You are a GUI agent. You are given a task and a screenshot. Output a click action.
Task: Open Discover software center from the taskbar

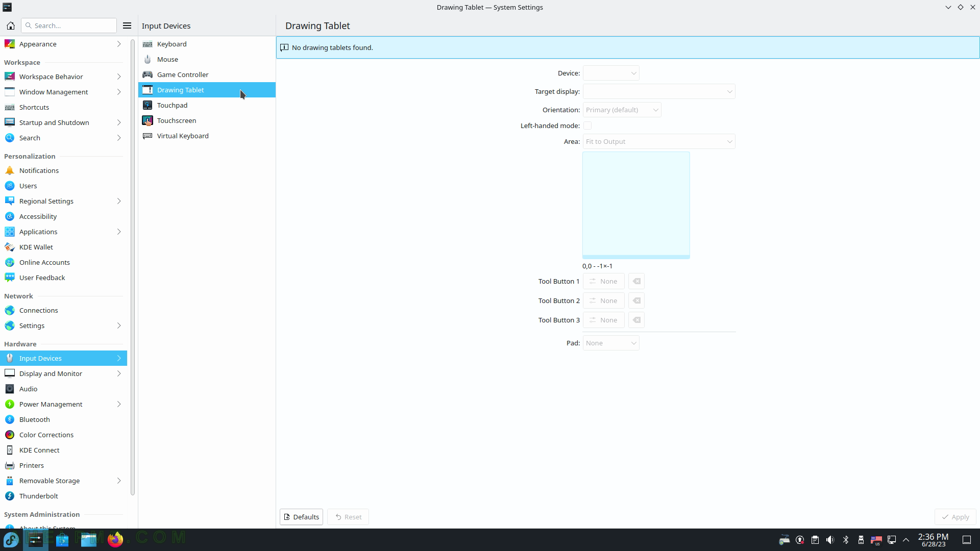click(x=62, y=539)
